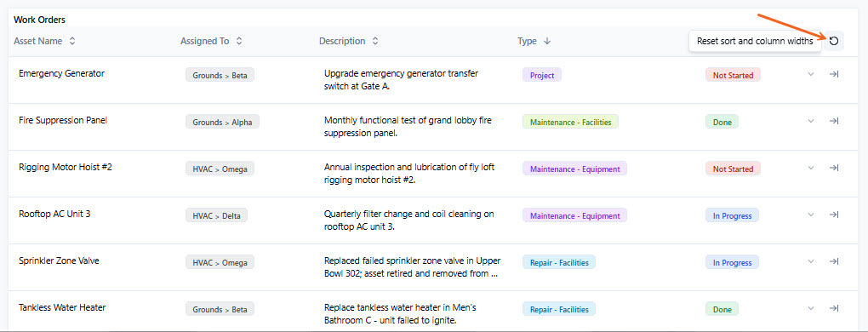Click the 'Quarterly filter change' description
Viewport: 868px width, 332px height.
pos(409,220)
